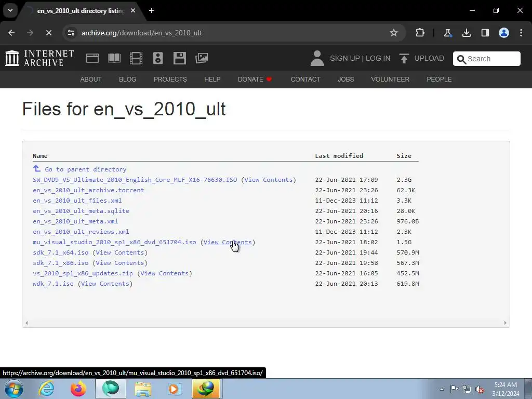
Task: Open Chrome Labs flask icon
Action: (447, 33)
